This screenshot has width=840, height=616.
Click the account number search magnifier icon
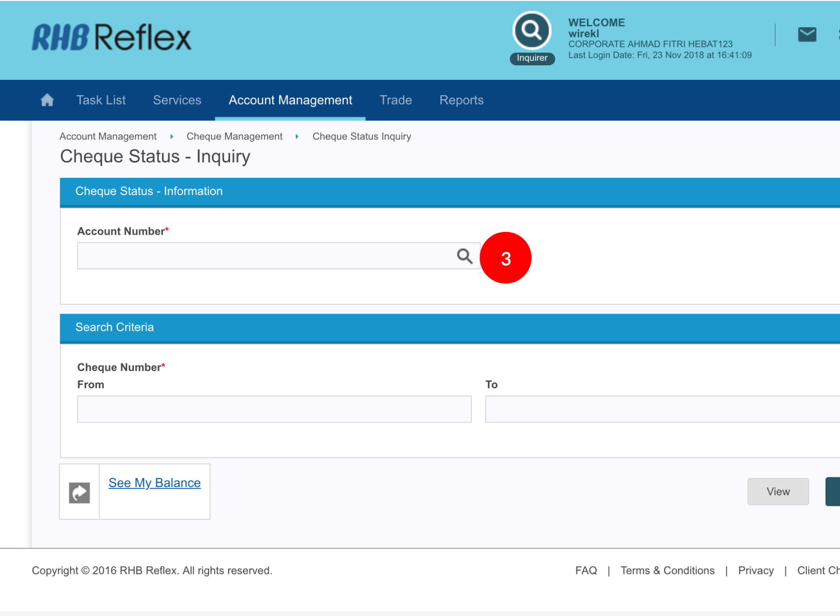pos(464,256)
